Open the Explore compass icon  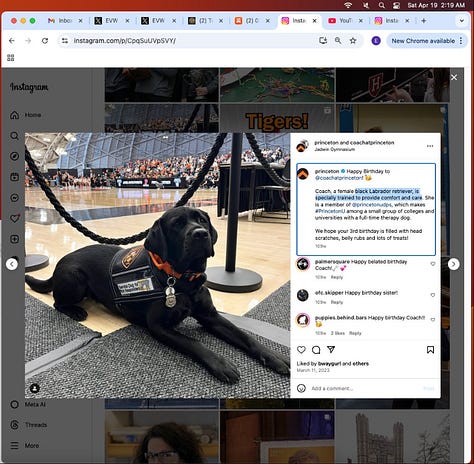pos(14,156)
